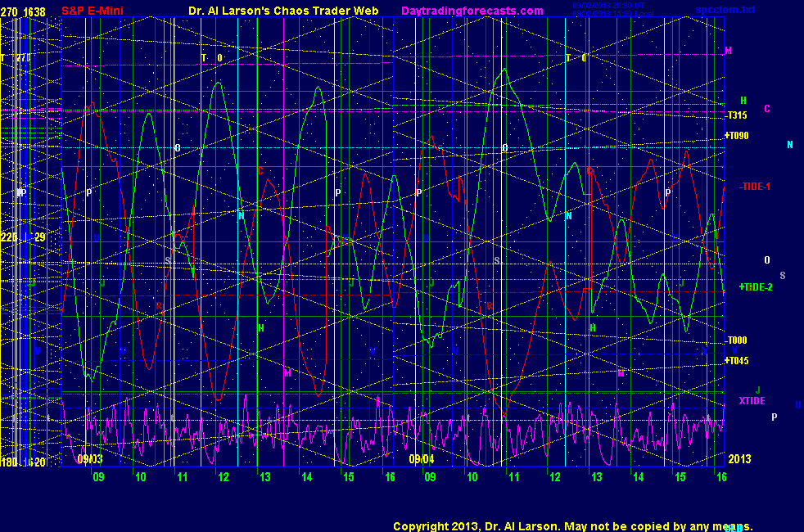
Task: Click the green H legend letter at right
Action: point(743,101)
